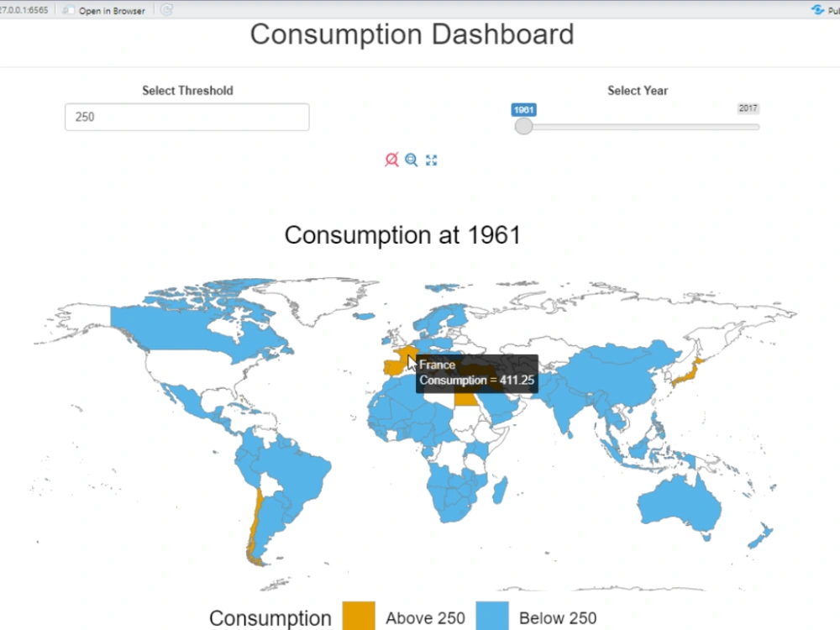Click the 1961 slider value label
Screen dimensions: 840x630
(x=523, y=110)
